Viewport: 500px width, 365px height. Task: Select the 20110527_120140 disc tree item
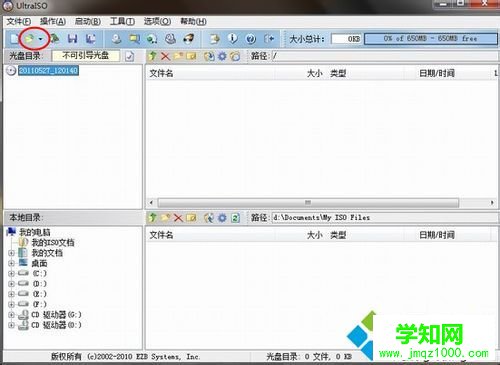[48, 71]
